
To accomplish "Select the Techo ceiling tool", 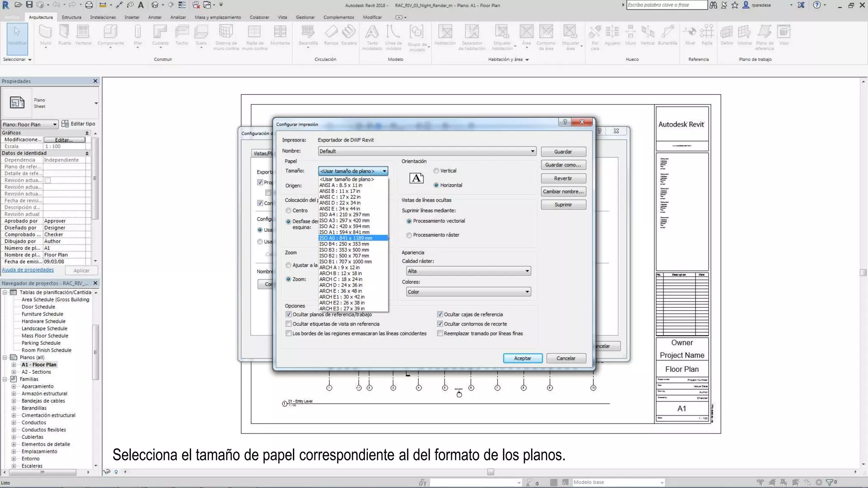I will pos(182,35).
